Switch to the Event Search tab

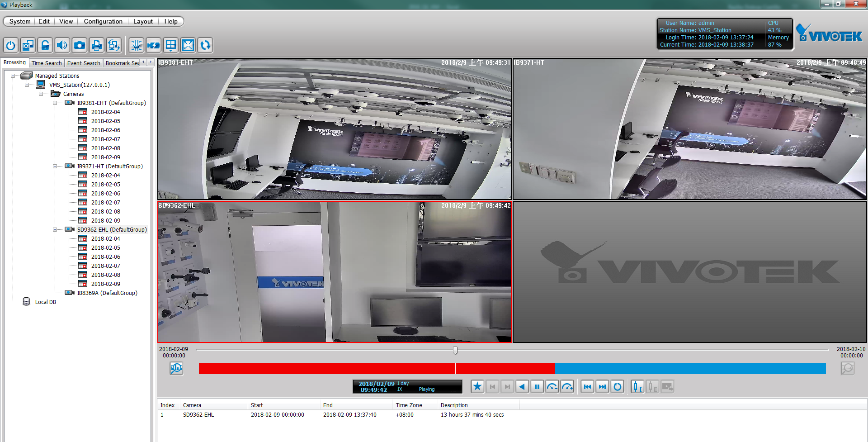coord(84,63)
